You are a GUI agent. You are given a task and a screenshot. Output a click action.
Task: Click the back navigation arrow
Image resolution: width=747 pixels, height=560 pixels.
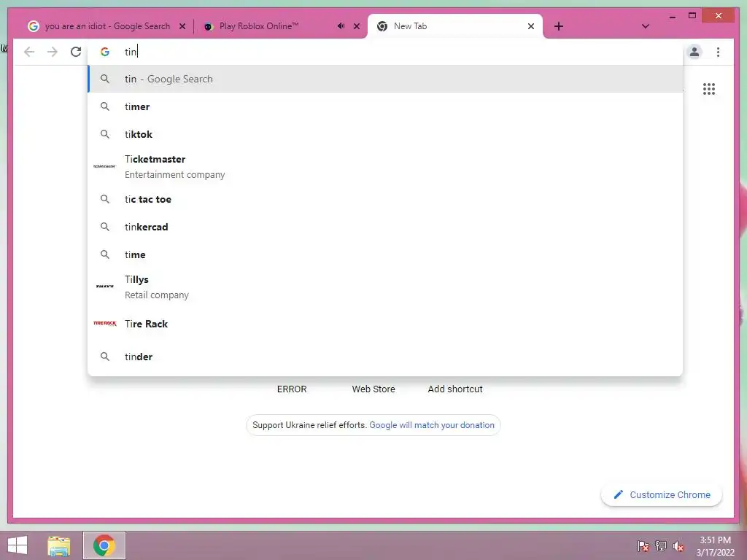coord(29,52)
